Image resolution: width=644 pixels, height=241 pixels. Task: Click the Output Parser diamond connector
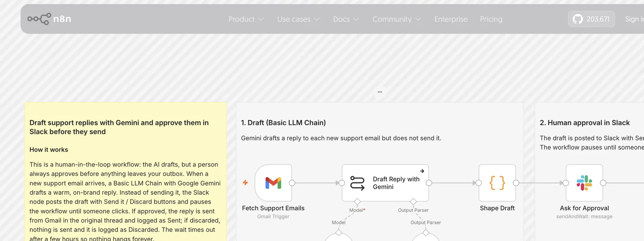413,201
